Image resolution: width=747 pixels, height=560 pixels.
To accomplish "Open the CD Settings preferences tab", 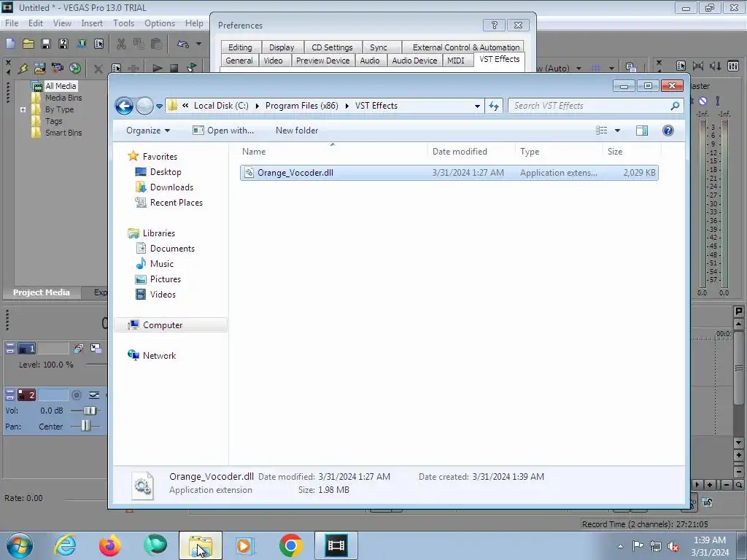I will [332, 47].
